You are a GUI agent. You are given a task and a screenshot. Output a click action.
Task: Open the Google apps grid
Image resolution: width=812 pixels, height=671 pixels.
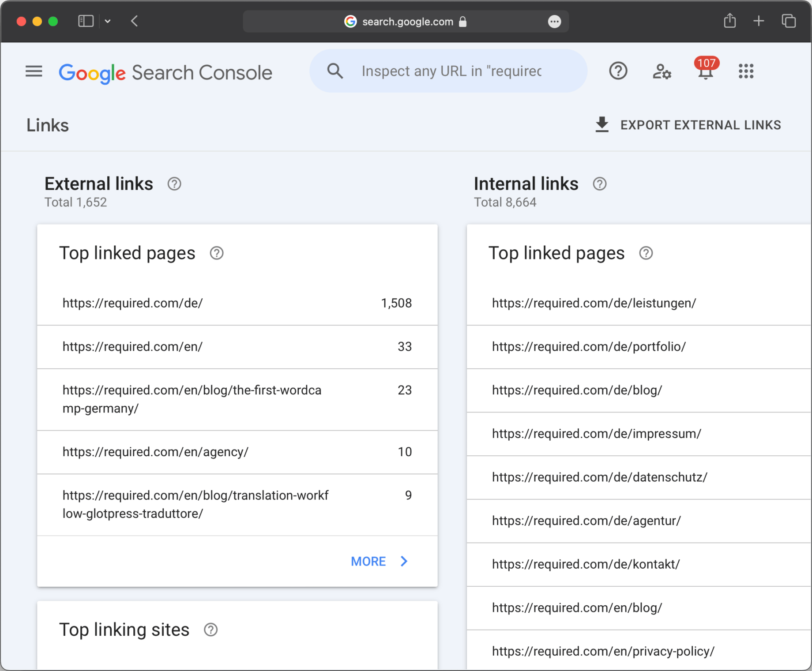[746, 71]
